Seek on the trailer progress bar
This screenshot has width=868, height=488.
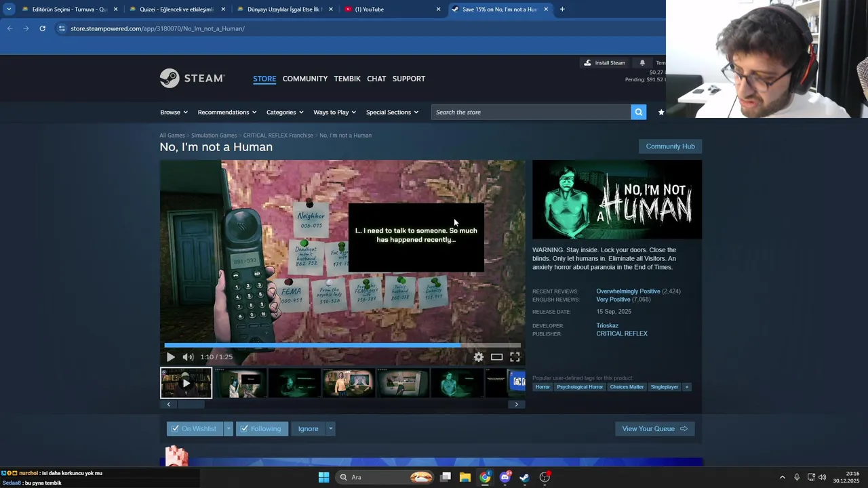pyautogui.click(x=342, y=345)
